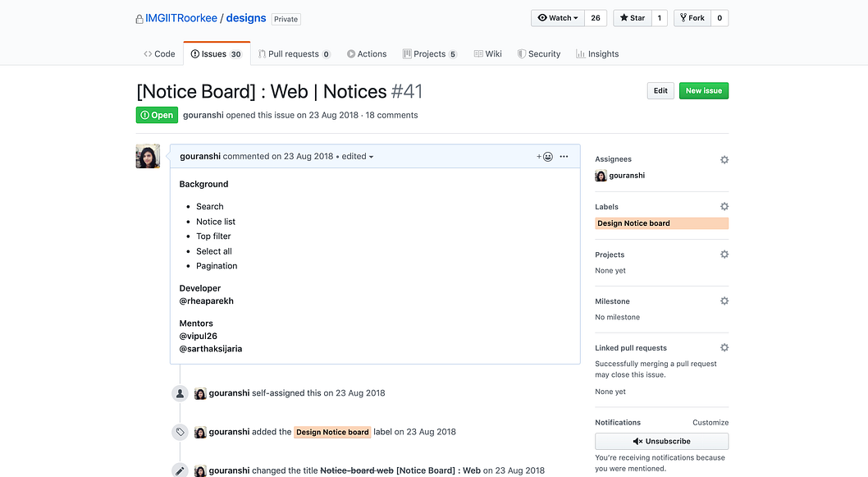This screenshot has height=477, width=868.
Task: Star the designs repository
Action: coord(632,17)
